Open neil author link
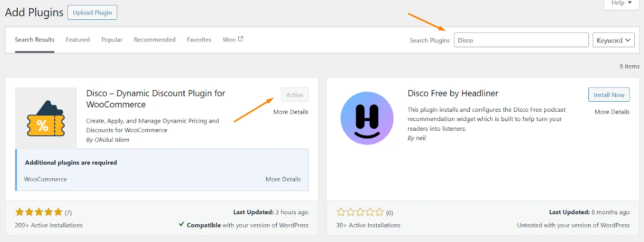Viewport: 644px width, 242px height. [421, 138]
